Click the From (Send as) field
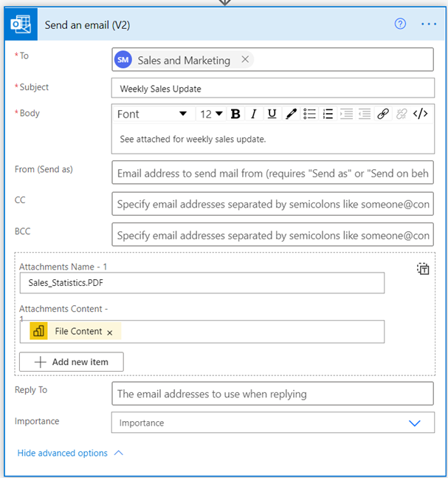The height and width of the screenshot is (478, 448). 272,173
